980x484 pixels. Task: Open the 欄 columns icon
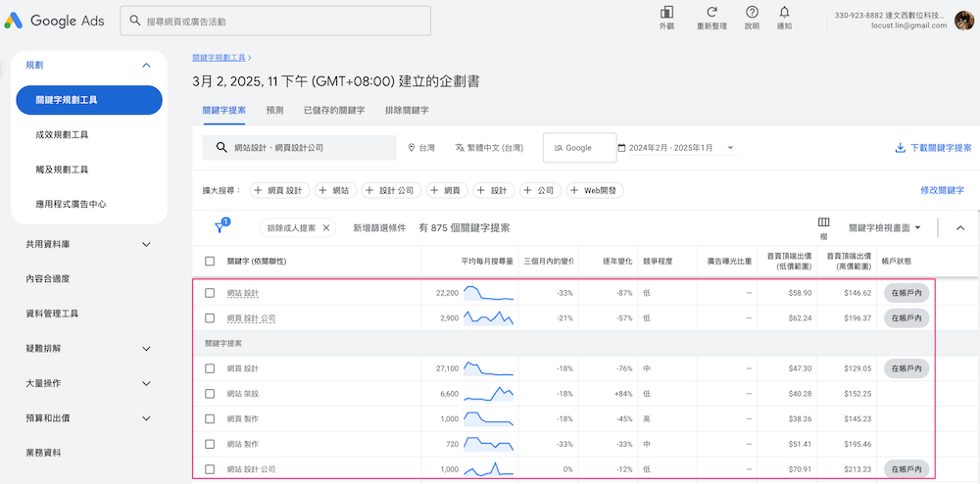[824, 227]
